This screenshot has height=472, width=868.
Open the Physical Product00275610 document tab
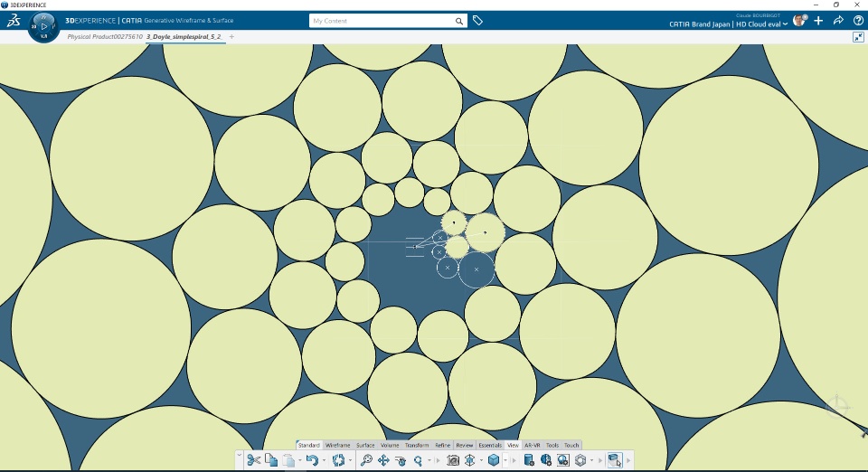click(x=105, y=36)
